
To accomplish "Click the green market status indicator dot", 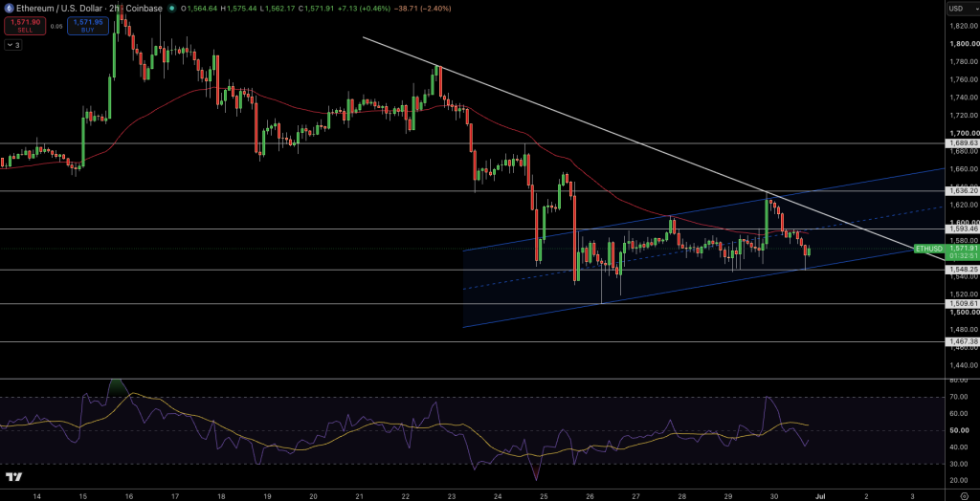I will (172, 9).
